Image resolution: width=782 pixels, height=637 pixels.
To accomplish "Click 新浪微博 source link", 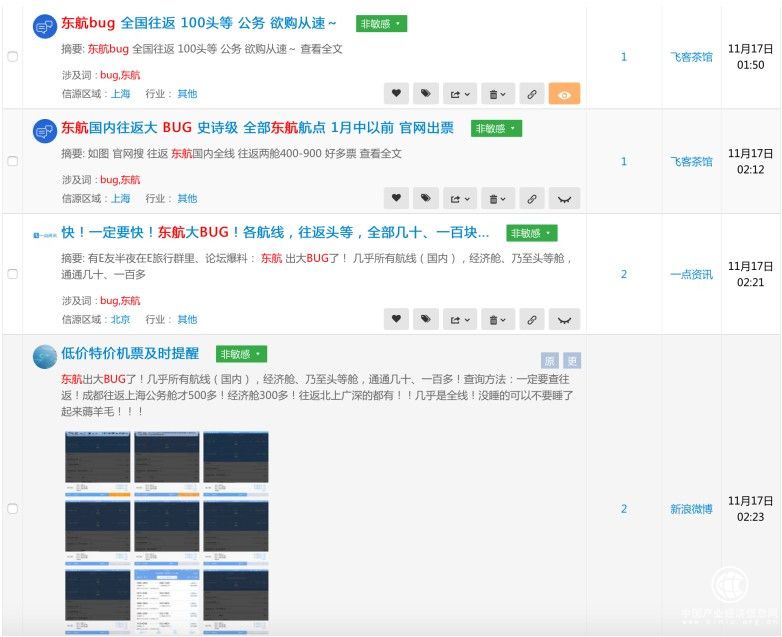I will click(691, 509).
